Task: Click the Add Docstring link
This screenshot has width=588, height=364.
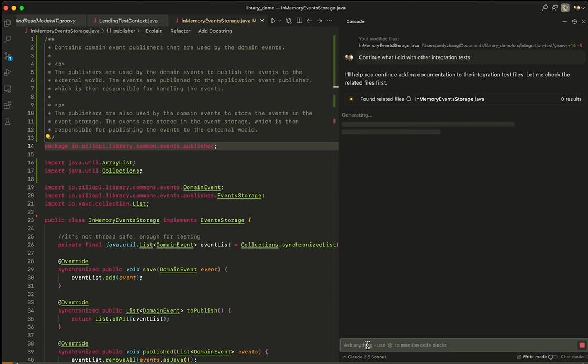Action: coord(215,31)
